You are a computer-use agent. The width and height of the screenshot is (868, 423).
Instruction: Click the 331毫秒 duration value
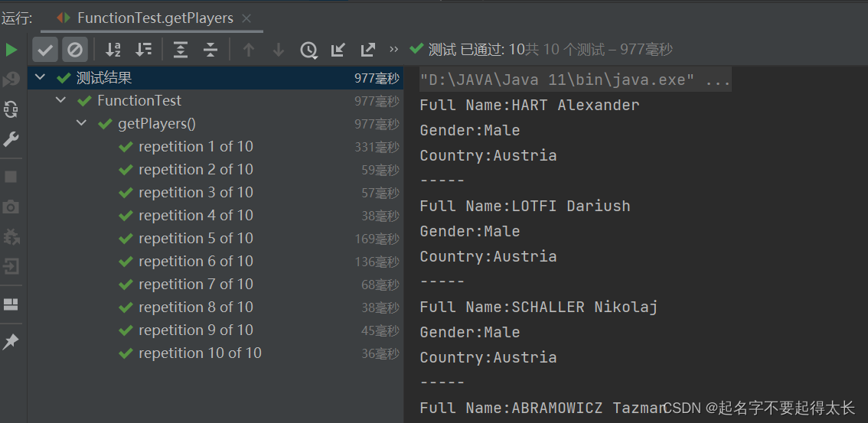click(x=377, y=147)
